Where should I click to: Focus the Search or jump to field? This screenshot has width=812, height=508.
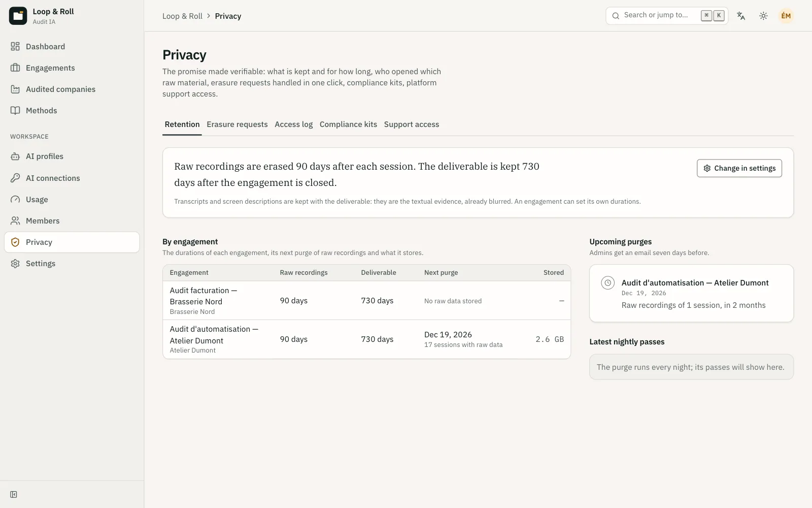[667, 16]
